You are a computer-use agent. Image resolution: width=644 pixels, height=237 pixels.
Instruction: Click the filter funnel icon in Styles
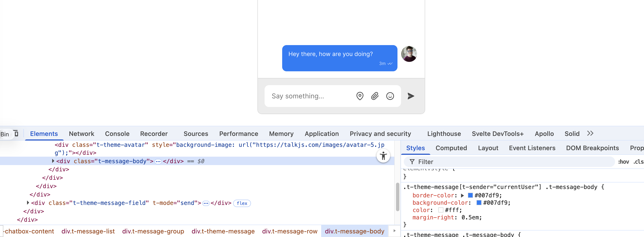(412, 162)
